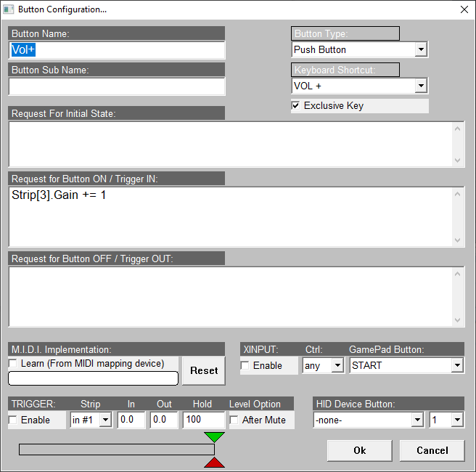
Task: Click the Cancel button
Action: click(x=432, y=450)
